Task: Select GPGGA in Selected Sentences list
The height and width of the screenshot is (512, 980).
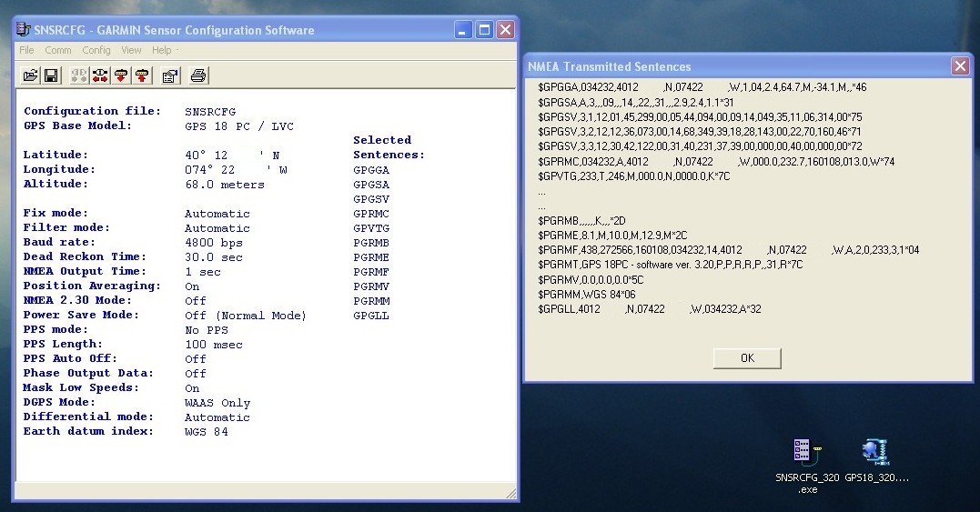Action: (x=371, y=170)
